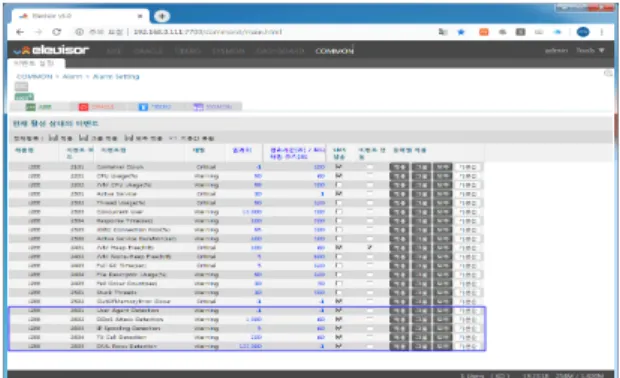Toggle SMS checkbox for Container Down
620x378 pixels.
[x=338, y=167]
